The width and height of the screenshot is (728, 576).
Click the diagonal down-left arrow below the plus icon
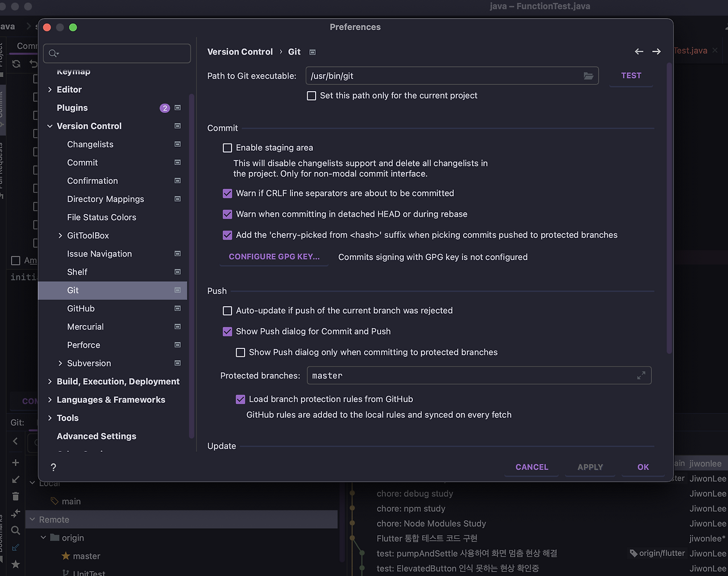(x=15, y=480)
